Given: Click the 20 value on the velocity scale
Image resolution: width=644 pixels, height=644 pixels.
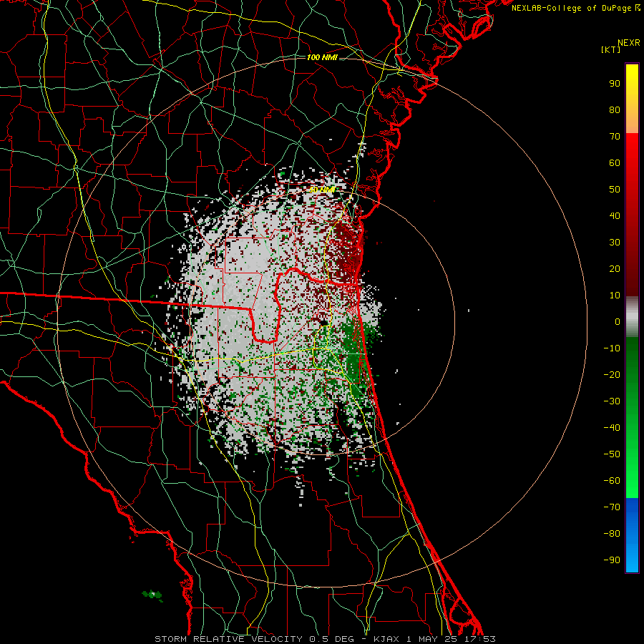Looking at the screenshot, I should (615, 268).
